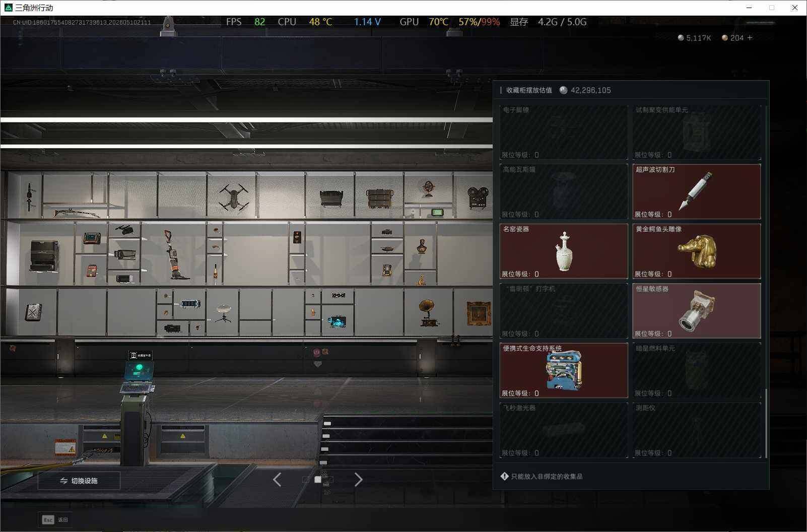
Task: Click the cabinet page indicator square
Action: click(x=318, y=480)
